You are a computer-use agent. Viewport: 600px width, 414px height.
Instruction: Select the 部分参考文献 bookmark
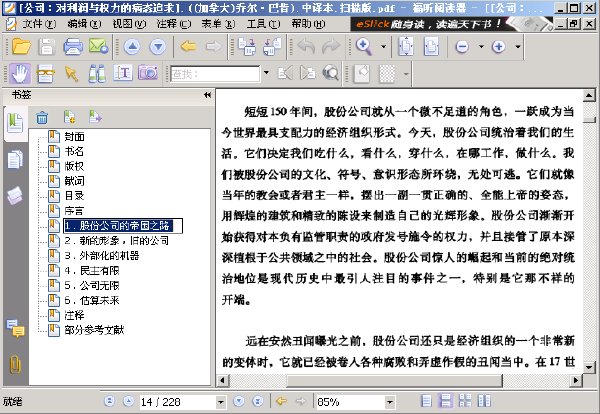click(94, 330)
